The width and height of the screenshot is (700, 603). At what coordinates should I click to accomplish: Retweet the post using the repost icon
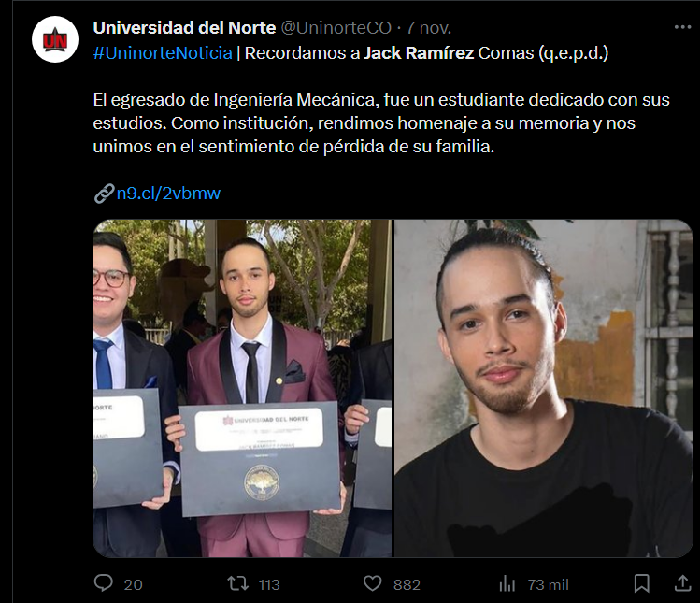[x=238, y=583]
